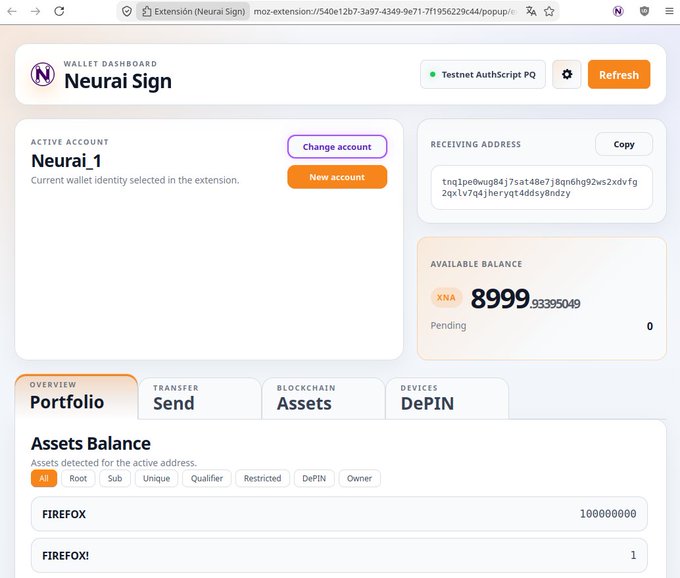The image size is (680, 578).
Task: Reload the page with the browser reload icon
Action: (59, 11)
